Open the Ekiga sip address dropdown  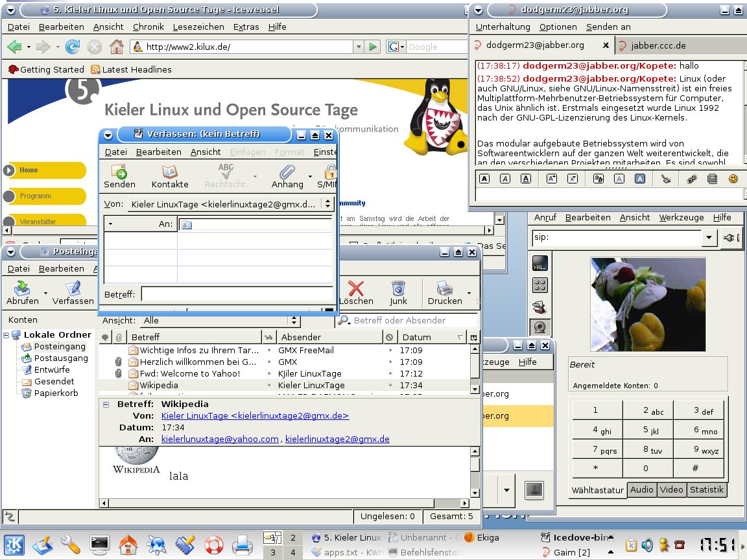(709, 238)
